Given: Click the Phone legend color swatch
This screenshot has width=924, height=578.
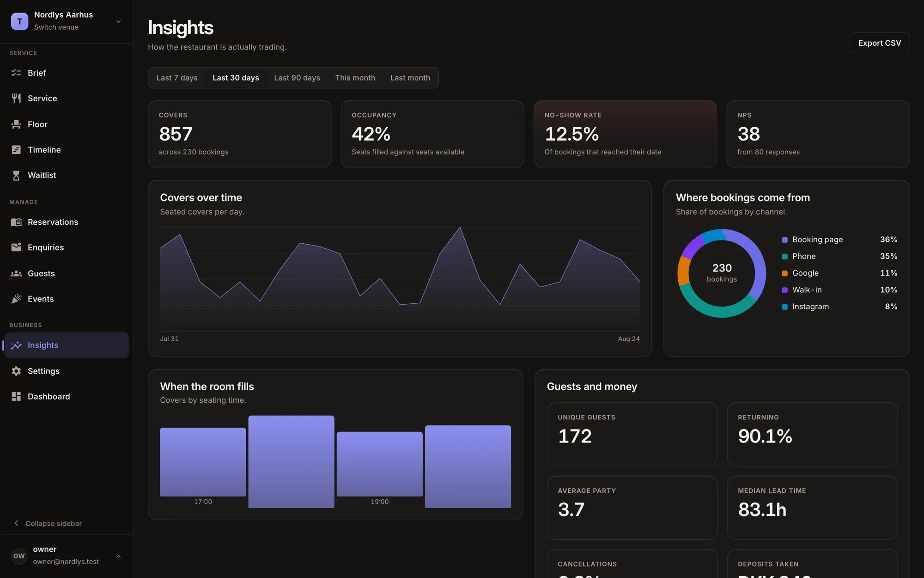Looking at the screenshot, I should coord(784,256).
